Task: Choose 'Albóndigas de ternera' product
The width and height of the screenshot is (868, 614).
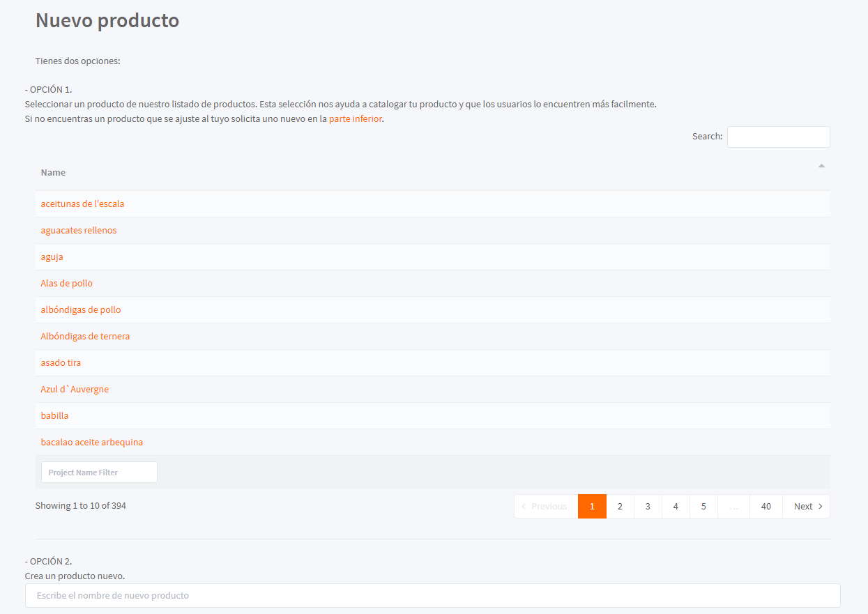Action: [85, 337]
